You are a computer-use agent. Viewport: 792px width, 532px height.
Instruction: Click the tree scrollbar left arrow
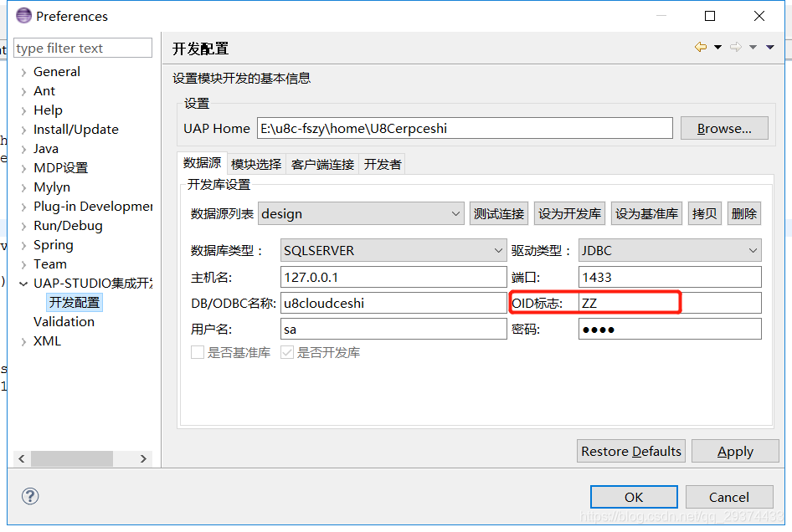coord(22,459)
